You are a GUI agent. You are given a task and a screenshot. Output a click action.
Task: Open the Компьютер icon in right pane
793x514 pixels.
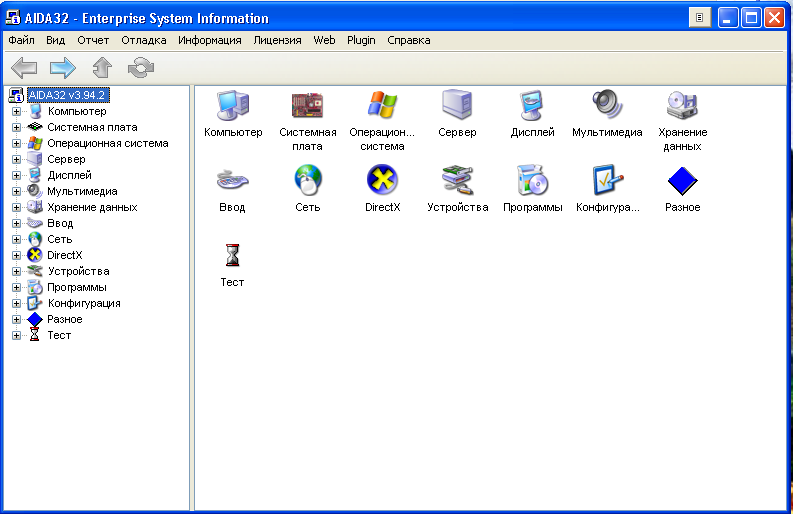(x=233, y=105)
